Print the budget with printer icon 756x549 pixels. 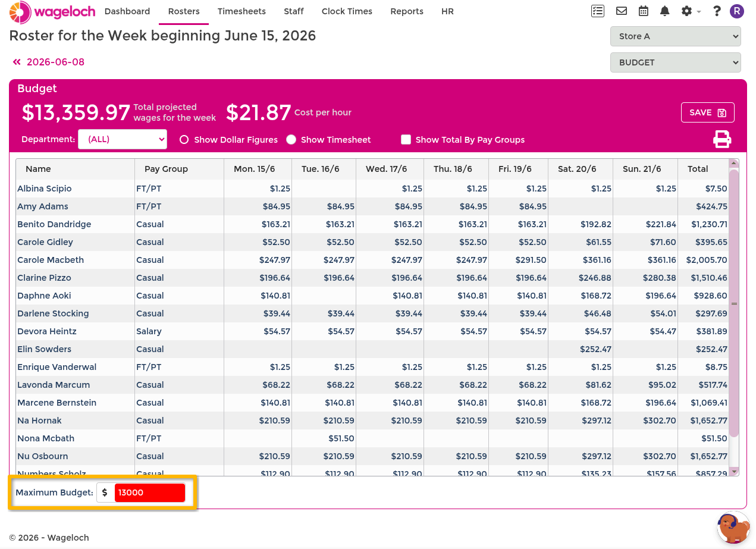[722, 139]
